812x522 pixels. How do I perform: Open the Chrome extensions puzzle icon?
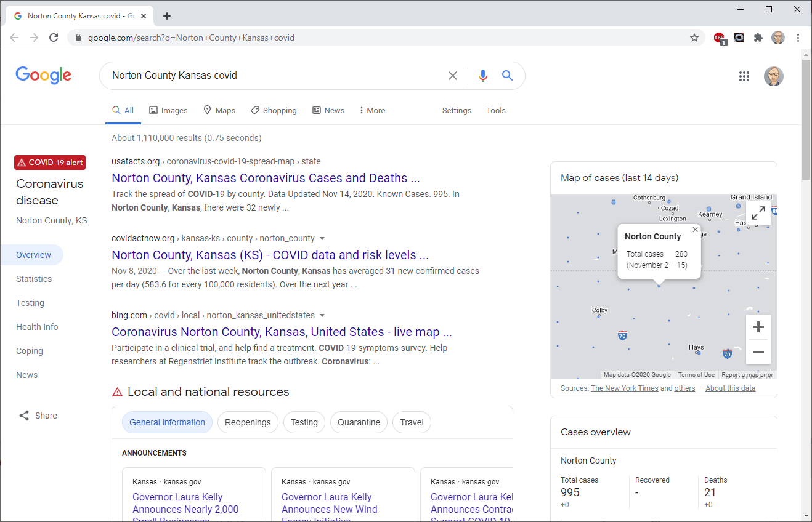point(758,38)
